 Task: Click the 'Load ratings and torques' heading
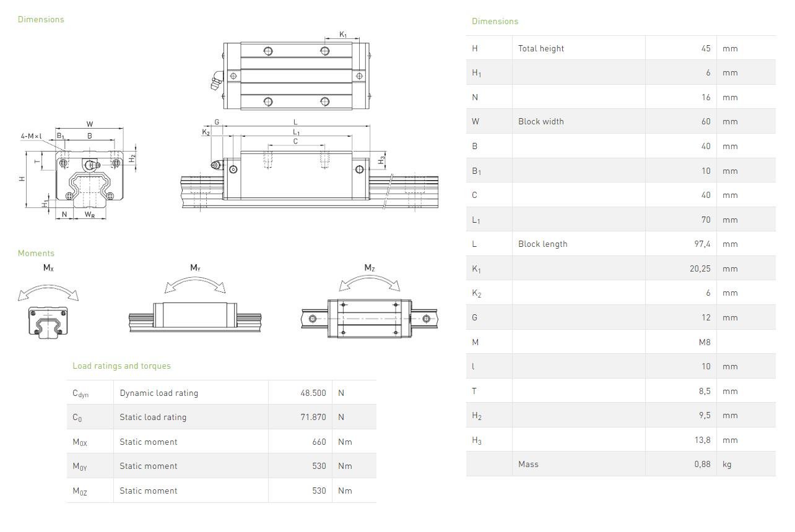click(121, 366)
